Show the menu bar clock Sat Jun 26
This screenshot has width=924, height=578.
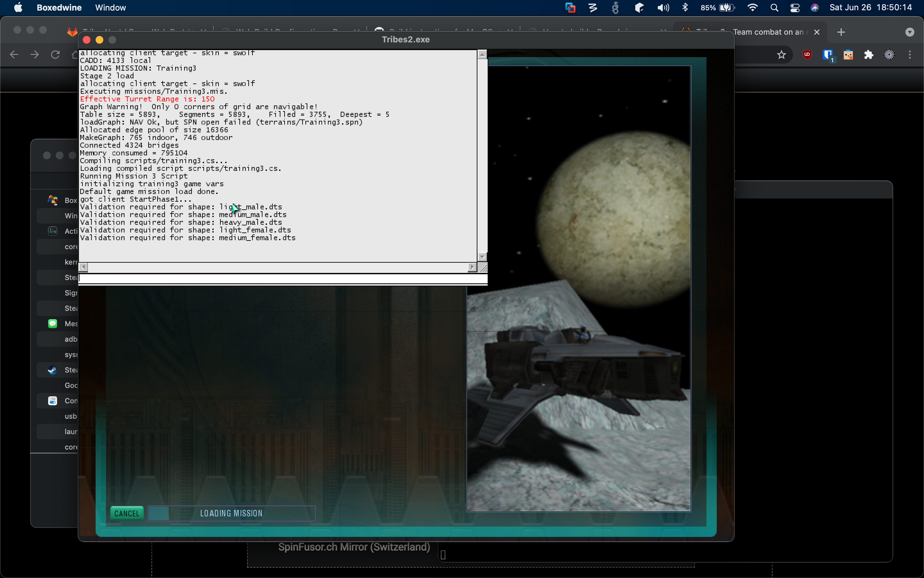[870, 8]
